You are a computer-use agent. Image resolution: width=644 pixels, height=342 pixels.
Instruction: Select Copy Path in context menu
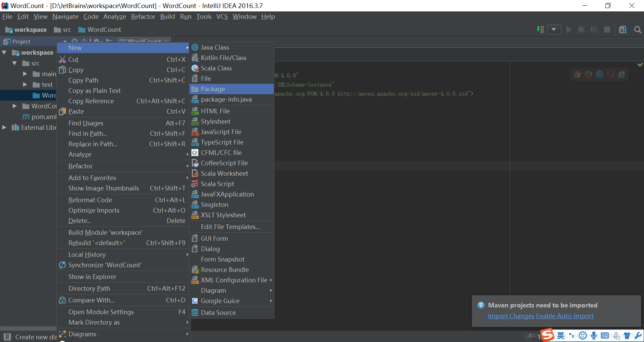[x=123, y=80]
